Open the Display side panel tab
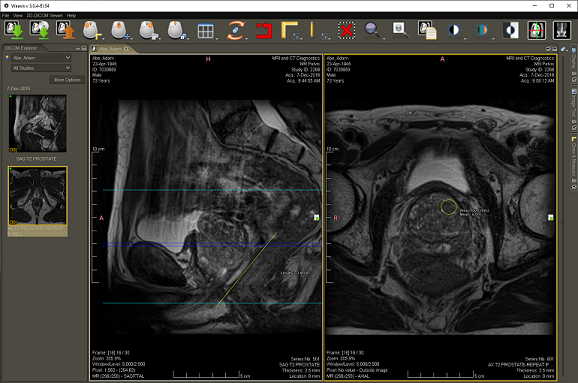Screen dimensions: 578x383 click(574, 65)
